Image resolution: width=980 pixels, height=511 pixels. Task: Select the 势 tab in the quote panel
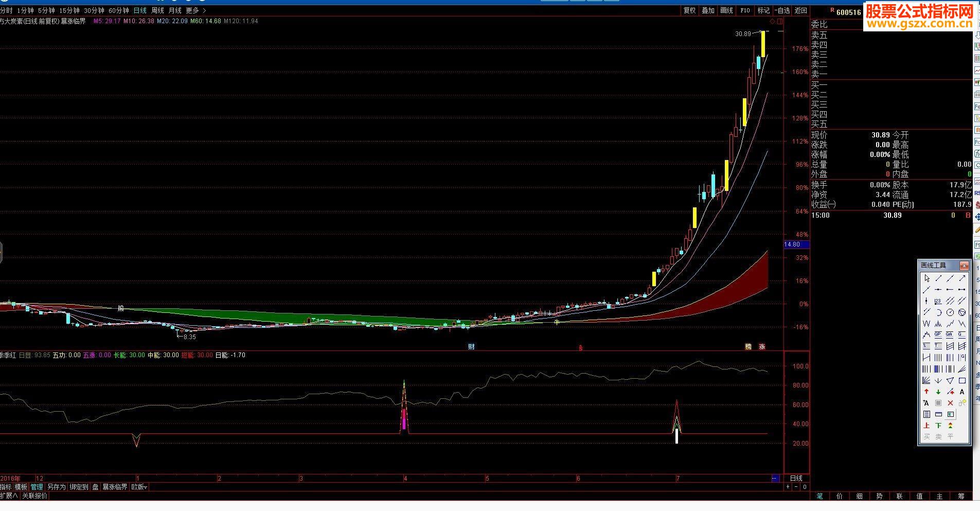[x=879, y=496]
